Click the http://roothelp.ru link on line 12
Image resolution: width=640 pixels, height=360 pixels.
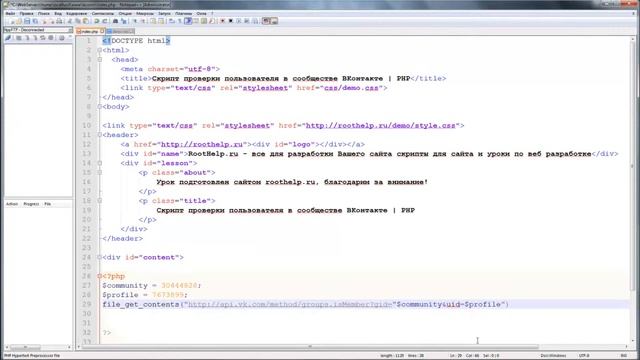[202, 144]
